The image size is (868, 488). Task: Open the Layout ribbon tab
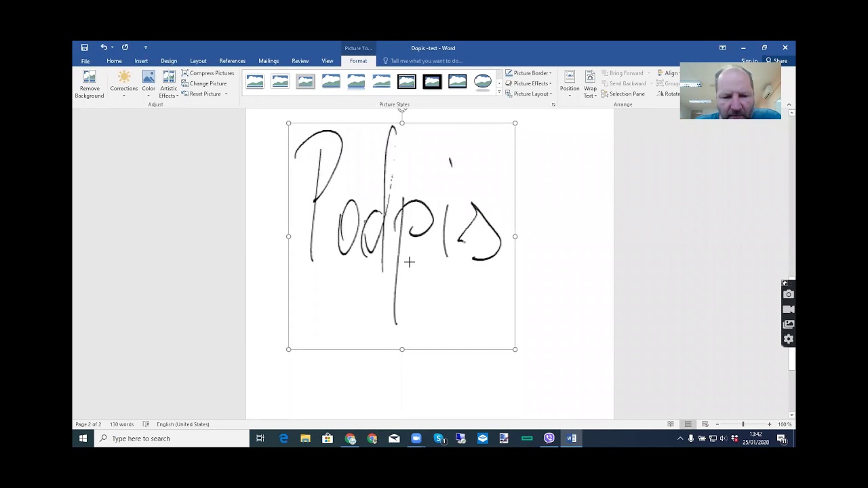point(198,61)
